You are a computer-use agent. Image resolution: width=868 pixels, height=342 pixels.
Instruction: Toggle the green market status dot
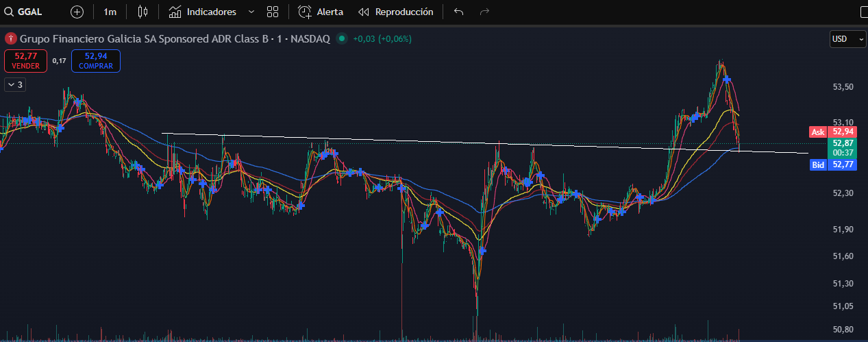tap(342, 39)
